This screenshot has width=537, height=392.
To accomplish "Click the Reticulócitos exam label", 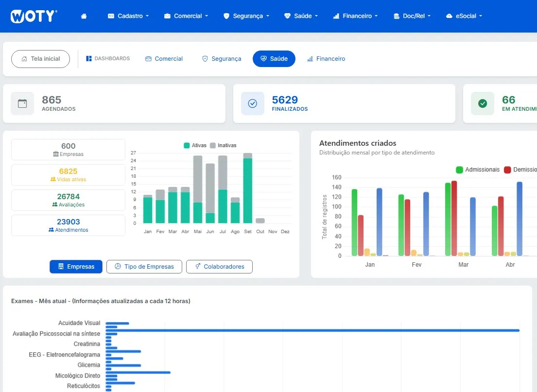I will (84, 386).
